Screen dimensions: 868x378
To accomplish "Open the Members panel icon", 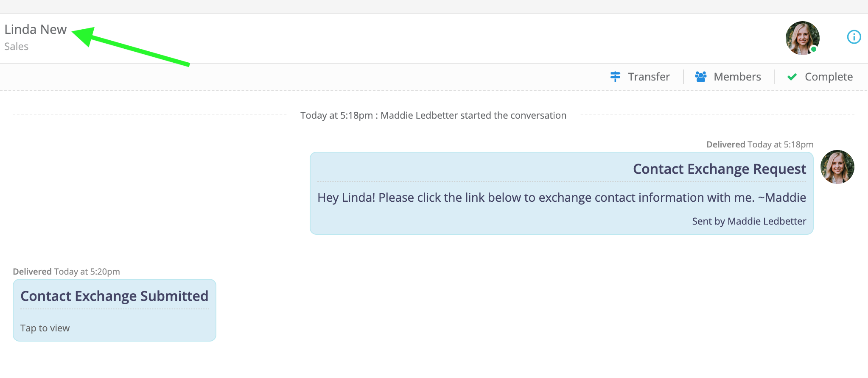I will [701, 77].
